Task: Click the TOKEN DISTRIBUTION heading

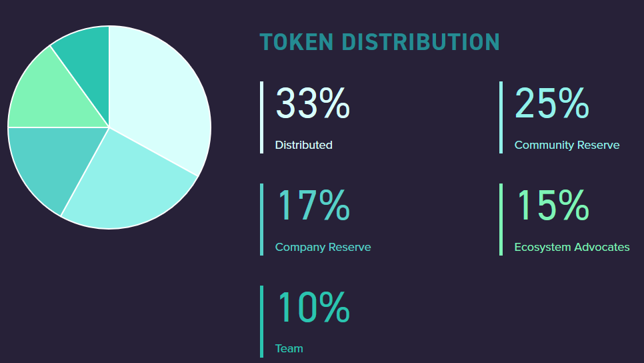Action: click(x=379, y=42)
